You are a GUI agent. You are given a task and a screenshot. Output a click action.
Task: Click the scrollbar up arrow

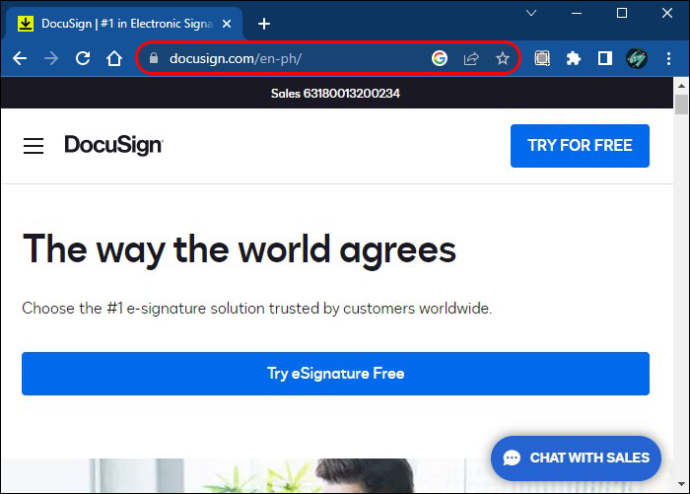click(681, 85)
